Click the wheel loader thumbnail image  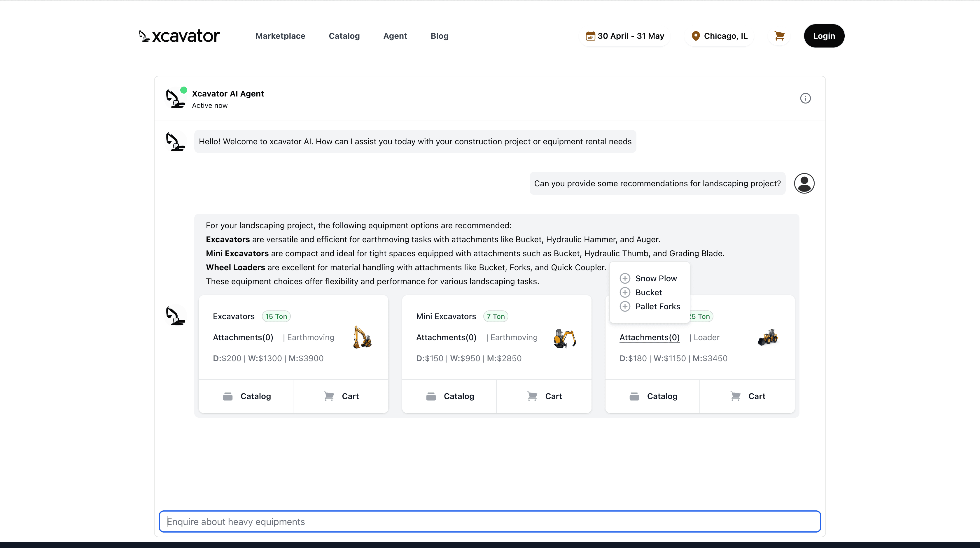pos(768,337)
